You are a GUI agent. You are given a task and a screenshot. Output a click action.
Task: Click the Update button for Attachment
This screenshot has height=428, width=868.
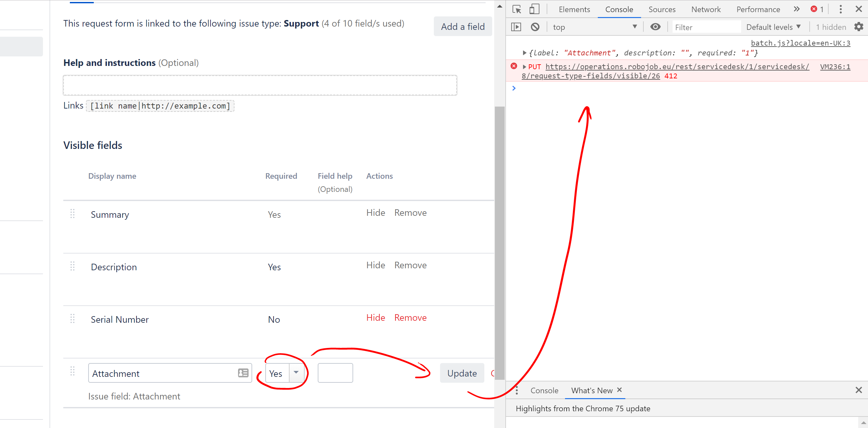point(462,373)
